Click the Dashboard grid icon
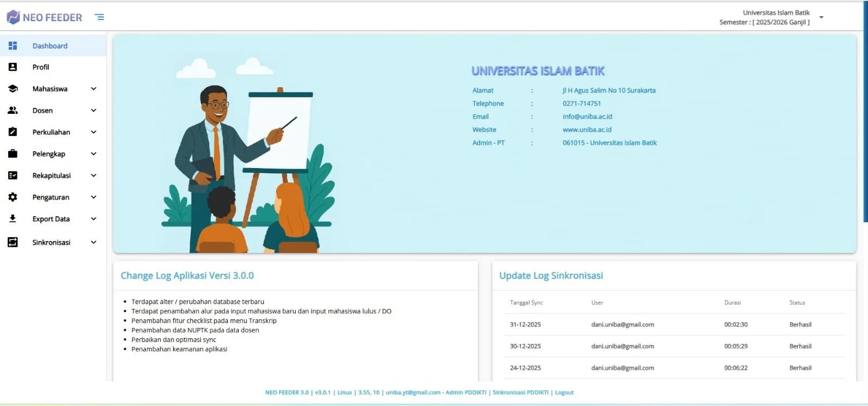 pos(13,46)
